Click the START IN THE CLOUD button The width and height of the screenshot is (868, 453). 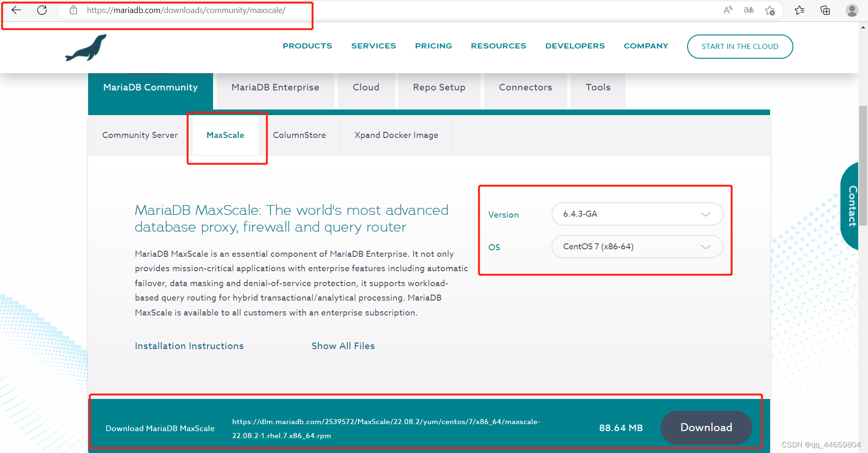[x=740, y=47]
